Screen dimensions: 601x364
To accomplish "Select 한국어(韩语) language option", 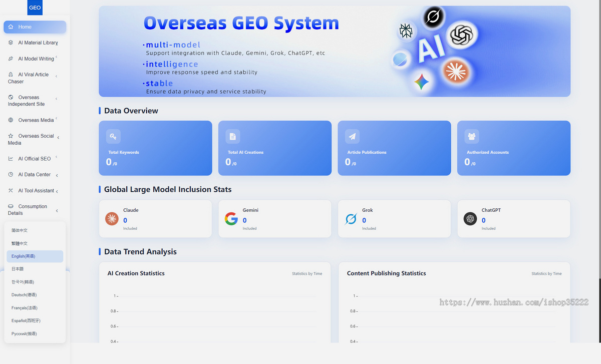I will [35, 282].
